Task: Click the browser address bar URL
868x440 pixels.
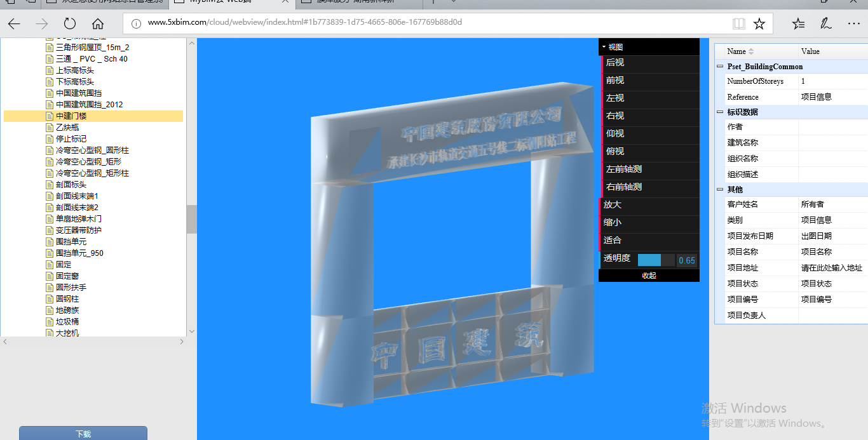Action: [x=305, y=23]
